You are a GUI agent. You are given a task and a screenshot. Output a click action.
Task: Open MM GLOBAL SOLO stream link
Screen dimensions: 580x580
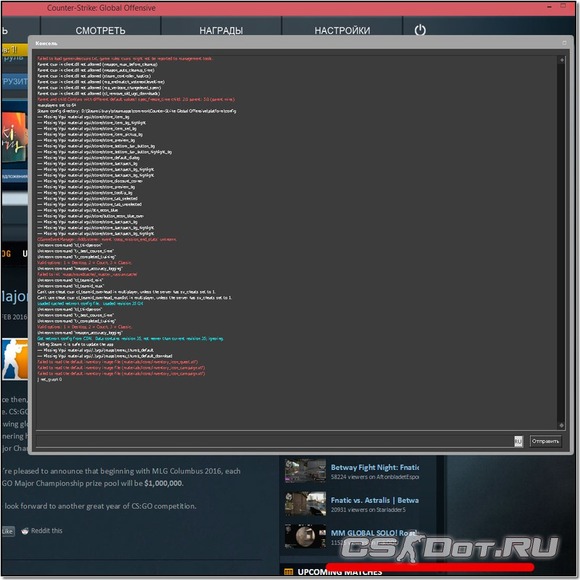click(x=375, y=533)
